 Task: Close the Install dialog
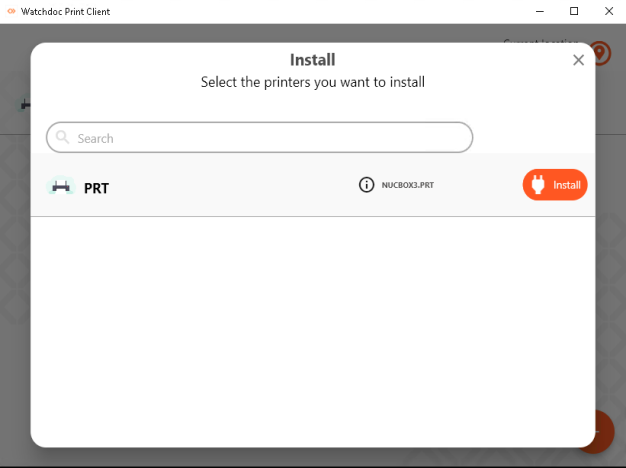(578, 60)
